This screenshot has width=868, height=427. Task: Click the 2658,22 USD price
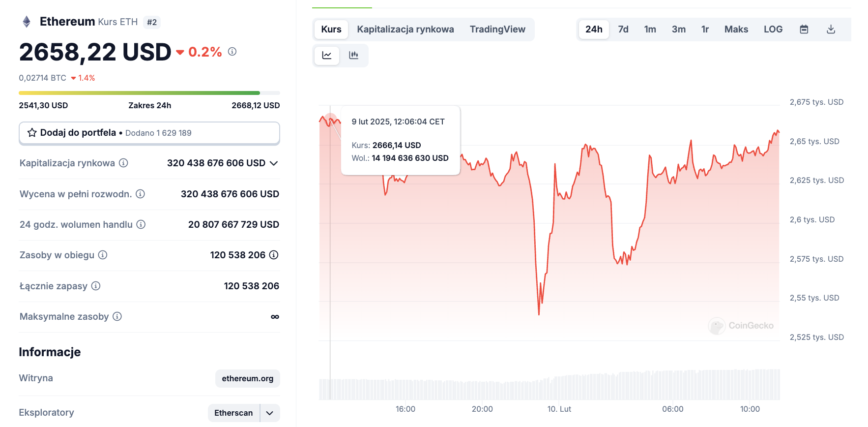95,52
